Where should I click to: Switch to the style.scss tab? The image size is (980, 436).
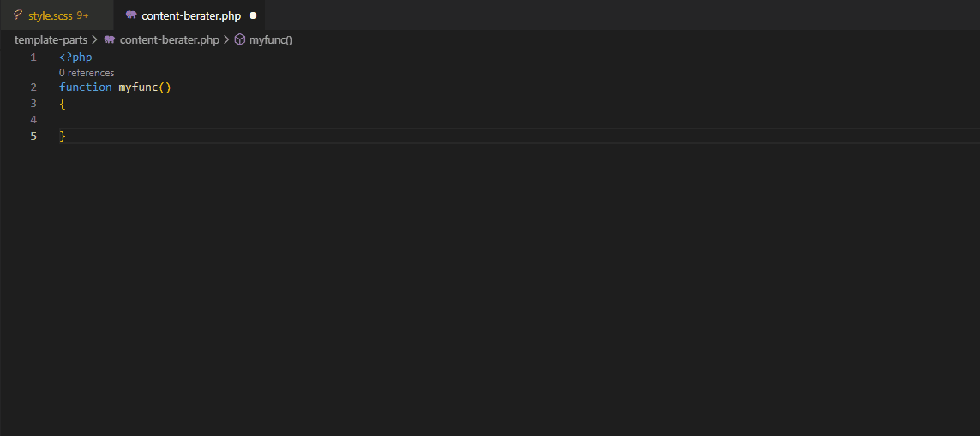tap(51, 15)
